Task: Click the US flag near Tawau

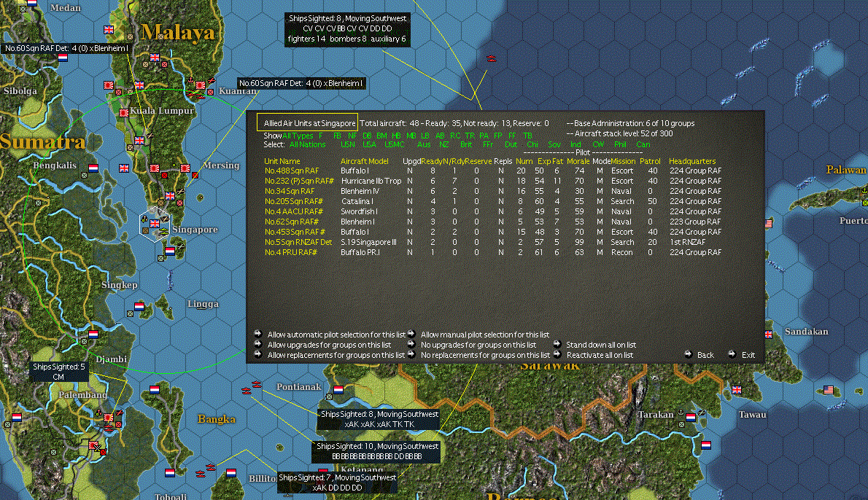Action: (828, 390)
